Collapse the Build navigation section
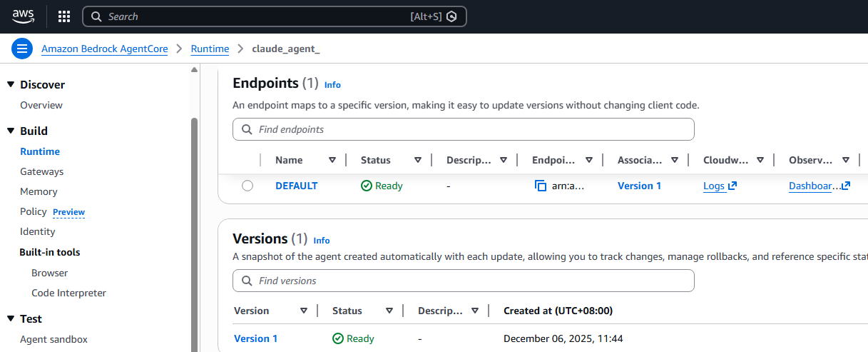The height and width of the screenshot is (352, 868). tap(11, 131)
